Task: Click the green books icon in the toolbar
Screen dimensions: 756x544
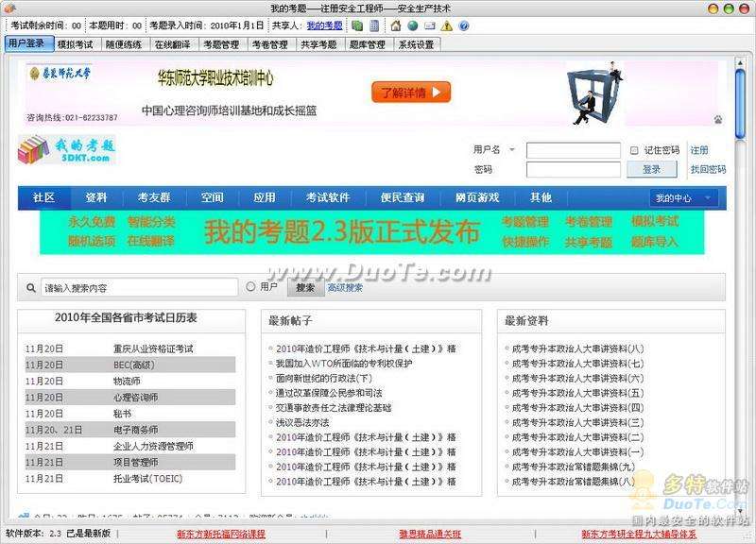Action: tap(357, 25)
